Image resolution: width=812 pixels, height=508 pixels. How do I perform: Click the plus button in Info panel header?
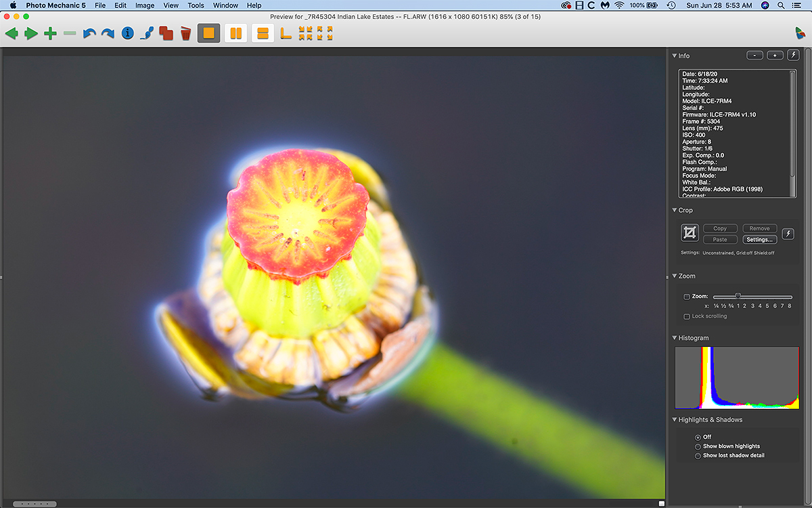pyautogui.click(x=775, y=56)
